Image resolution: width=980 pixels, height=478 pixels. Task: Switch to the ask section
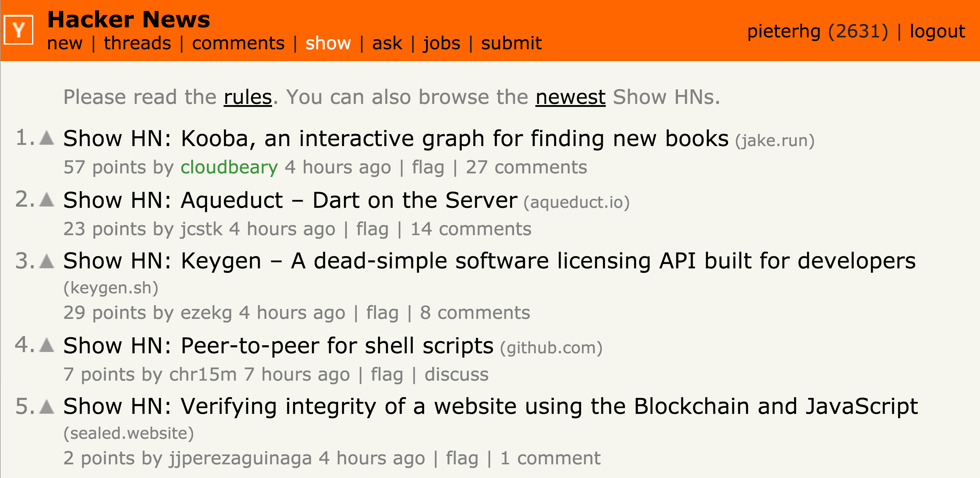click(387, 43)
